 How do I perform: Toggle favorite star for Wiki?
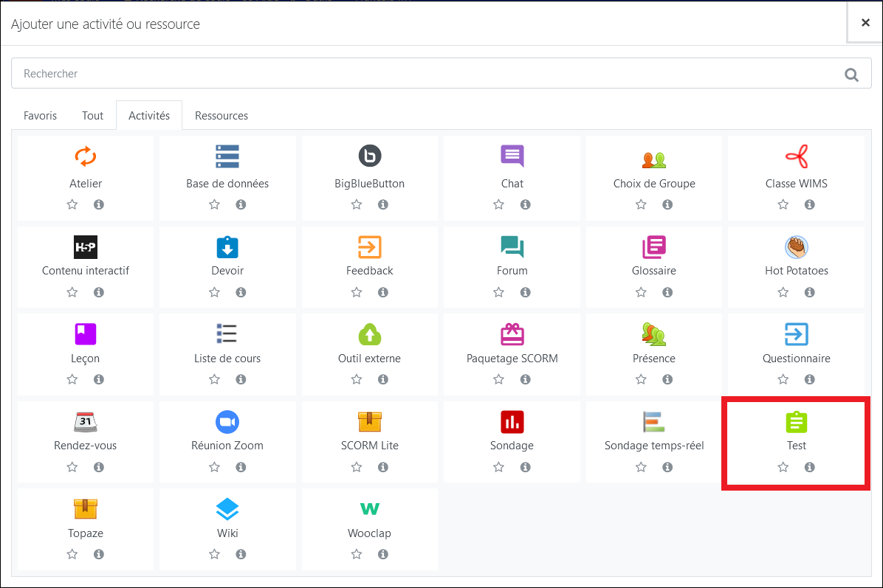tap(214, 555)
